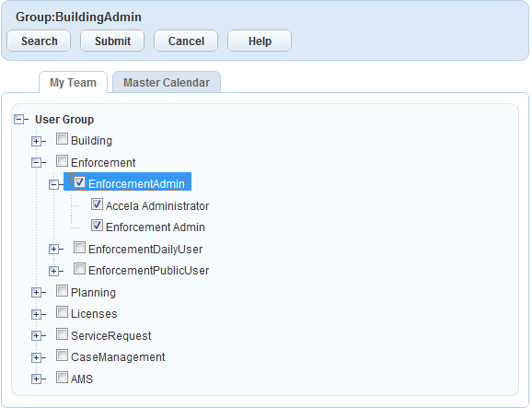Image resolution: width=532 pixels, height=408 pixels.
Task: Check the Building checkbox
Action: 62,139
